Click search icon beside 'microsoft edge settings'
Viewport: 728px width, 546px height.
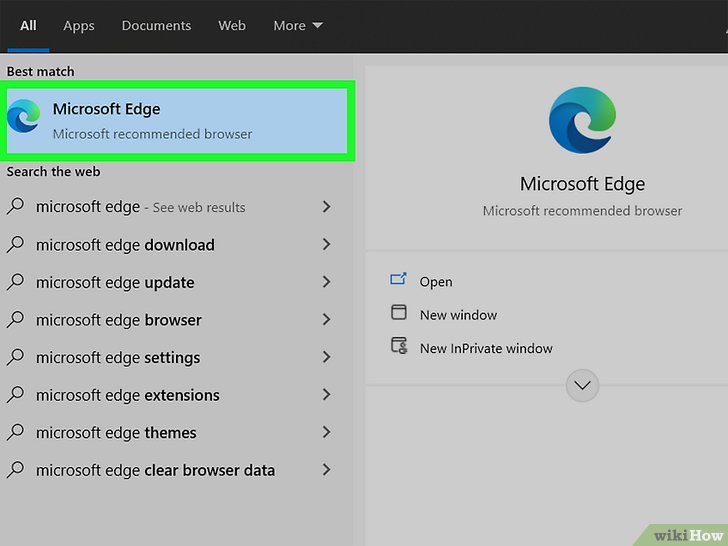pos(16,357)
